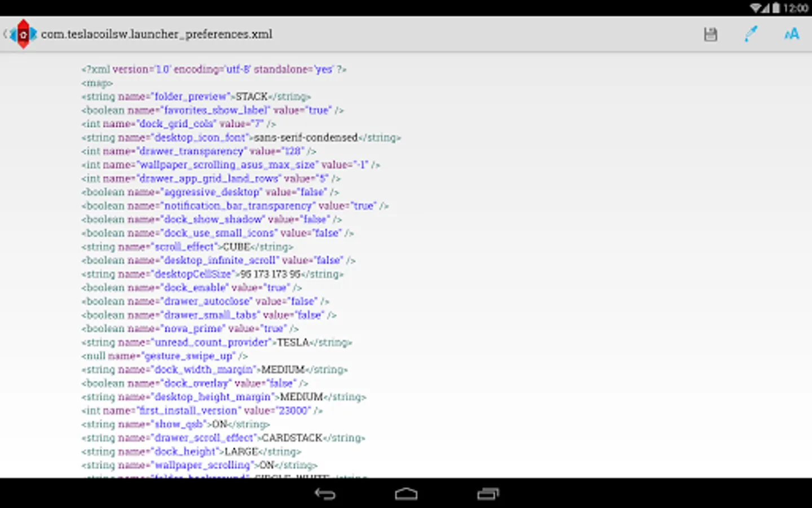
Task: Tap the desktop_infinite_scroll line
Action: (218, 260)
